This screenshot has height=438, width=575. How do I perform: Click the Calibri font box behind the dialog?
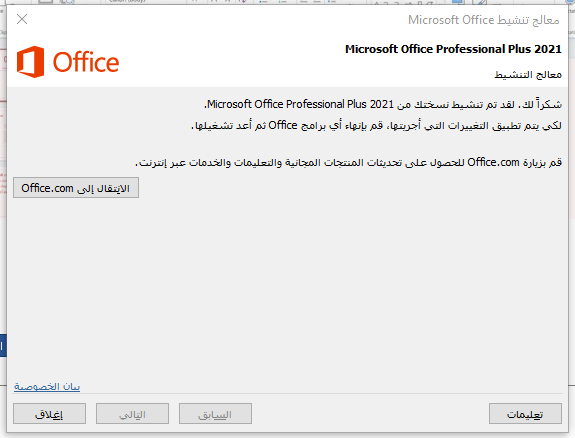(128, 2)
